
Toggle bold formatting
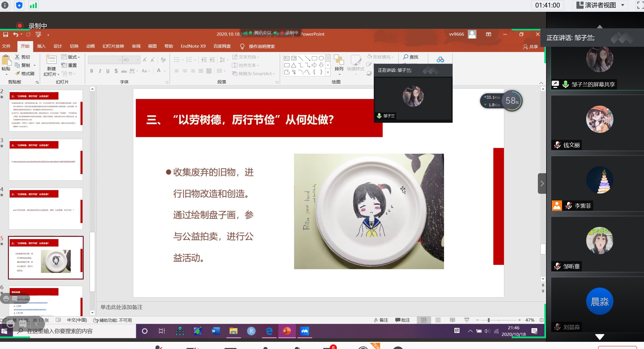point(91,71)
